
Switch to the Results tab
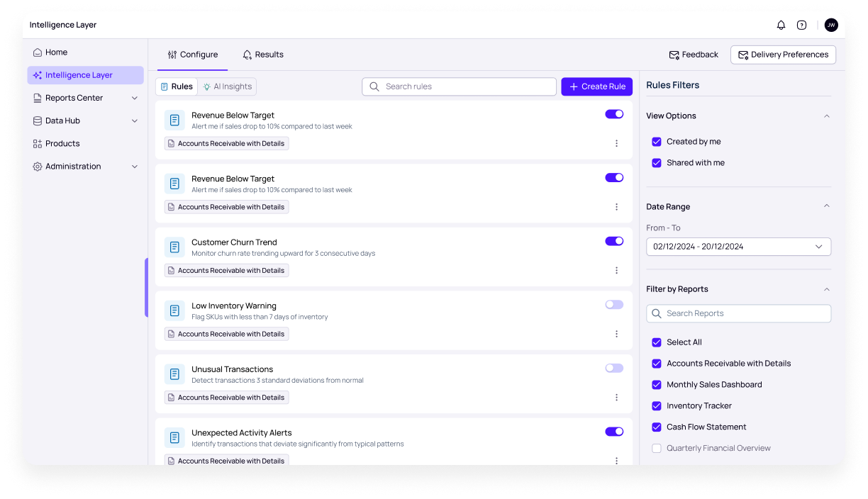[x=263, y=55]
